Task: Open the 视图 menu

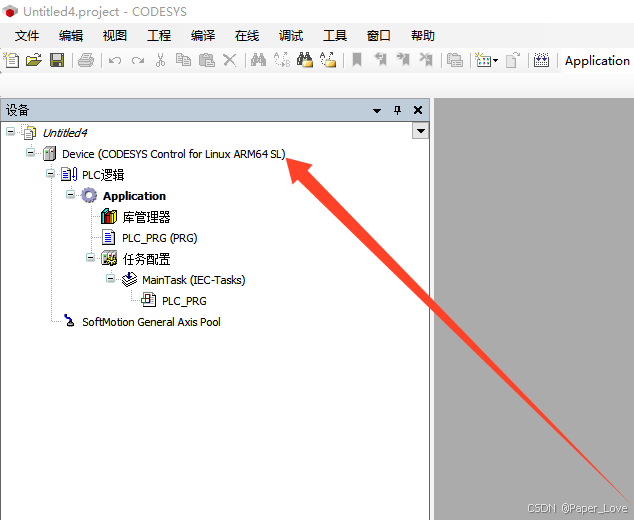Action: click(x=115, y=36)
